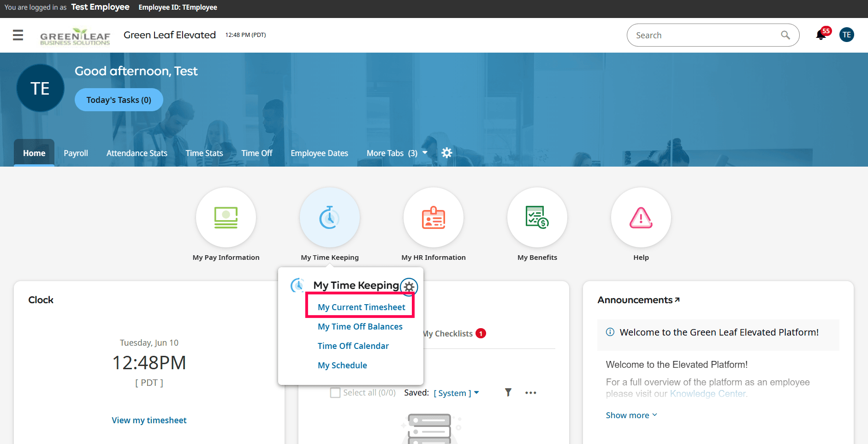This screenshot has width=868, height=444.
Task: Open the Help warning icon
Action: pos(641,217)
